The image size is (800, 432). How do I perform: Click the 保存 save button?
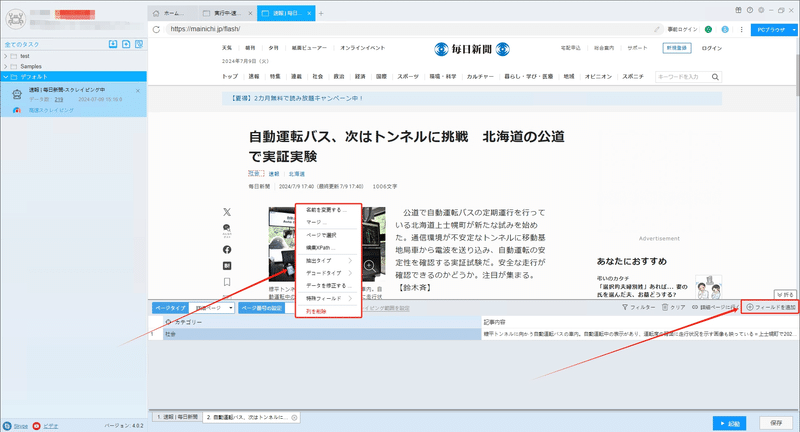776,423
